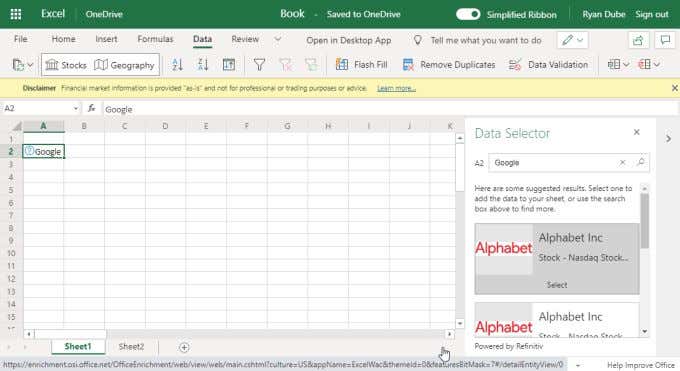Expand more ribbon tabs chevron
The height and width of the screenshot is (371, 680).
click(278, 39)
